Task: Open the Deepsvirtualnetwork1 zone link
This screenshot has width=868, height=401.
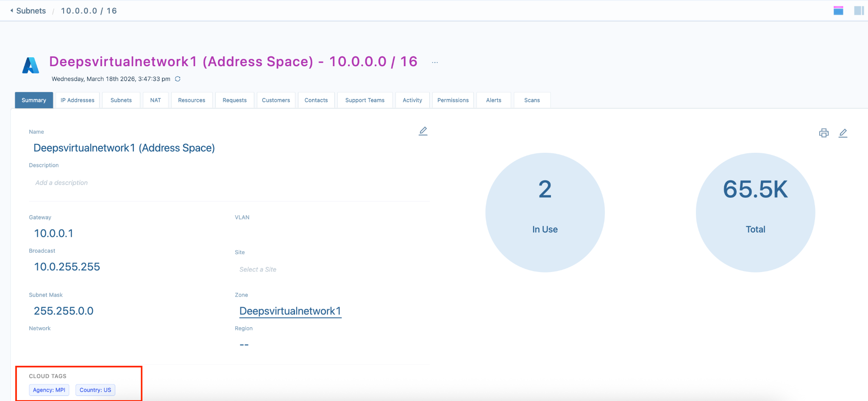Action: coord(290,311)
